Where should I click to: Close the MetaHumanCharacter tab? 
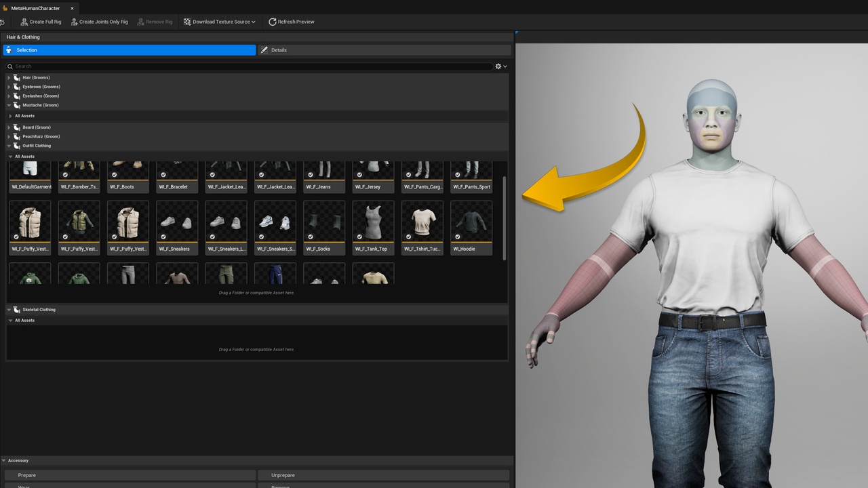click(x=72, y=8)
